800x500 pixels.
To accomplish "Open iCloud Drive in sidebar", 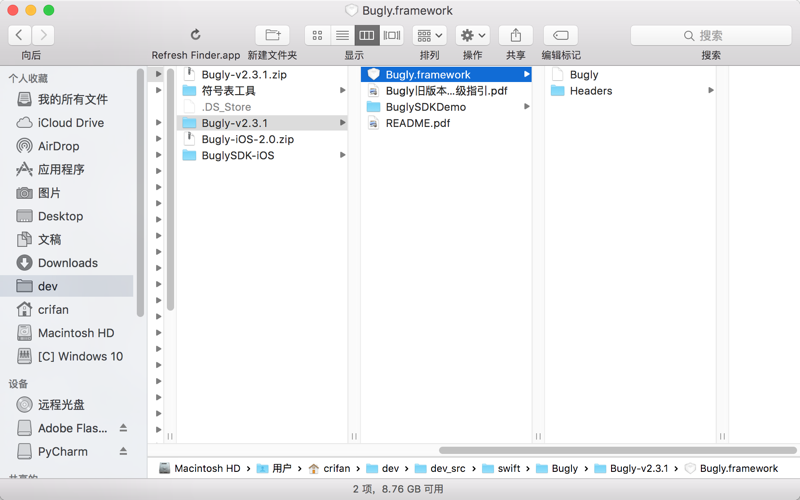I will (67, 122).
